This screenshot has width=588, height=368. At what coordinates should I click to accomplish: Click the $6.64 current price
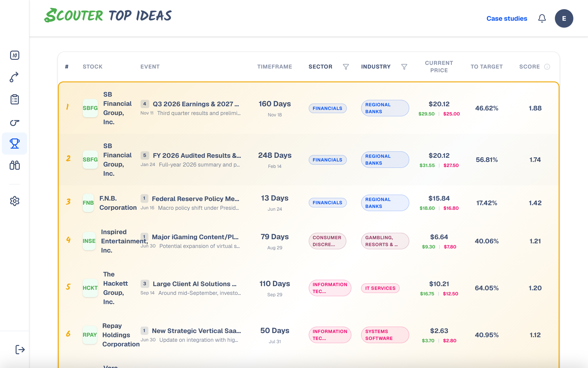pos(439,237)
